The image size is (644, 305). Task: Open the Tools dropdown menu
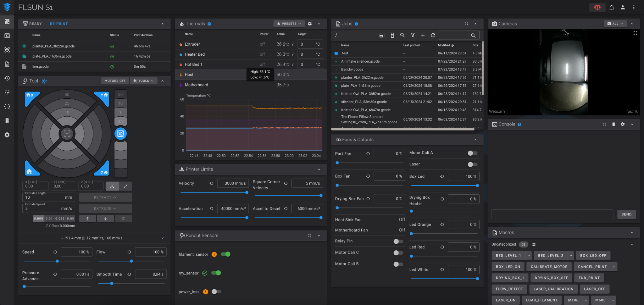click(143, 81)
